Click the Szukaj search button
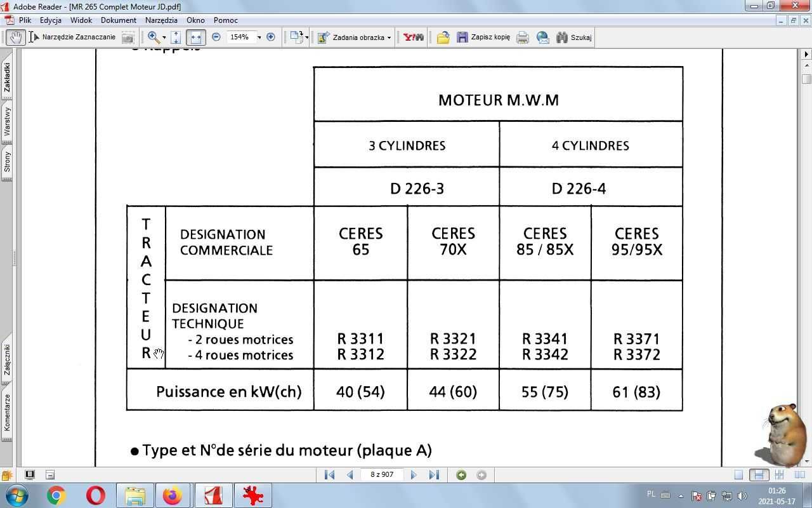 click(x=574, y=37)
